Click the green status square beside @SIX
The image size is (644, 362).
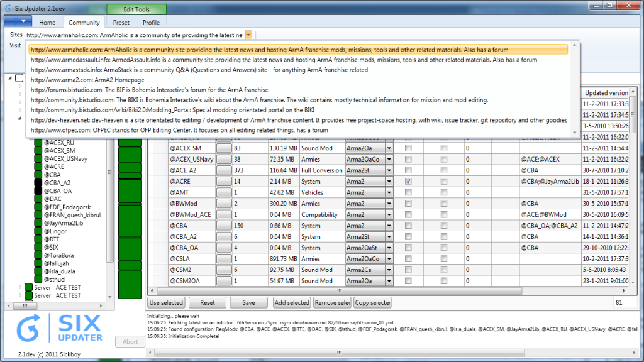pyautogui.click(x=38, y=248)
